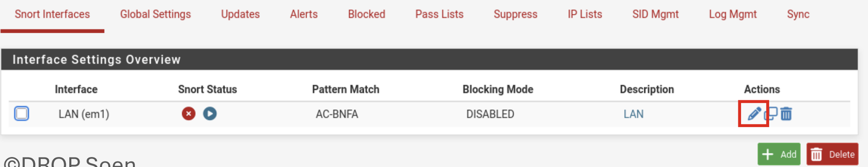The height and width of the screenshot is (167, 868).
Task: Select the Suppress tab
Action: pos(515,14)
